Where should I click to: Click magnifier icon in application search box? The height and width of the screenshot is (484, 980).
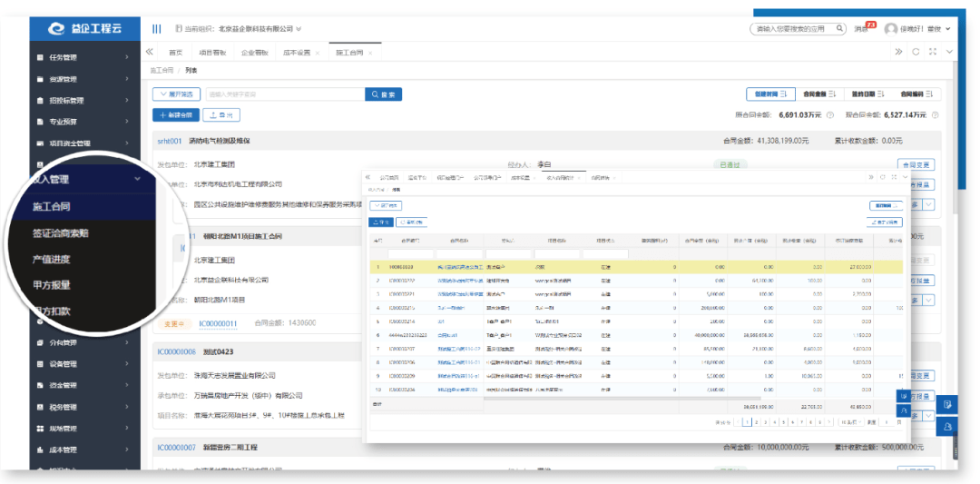840,28
